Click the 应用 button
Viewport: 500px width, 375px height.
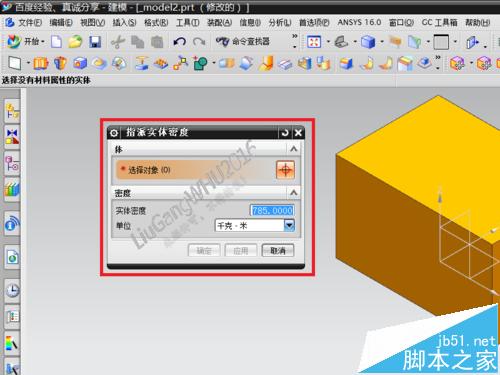[241, 251]
